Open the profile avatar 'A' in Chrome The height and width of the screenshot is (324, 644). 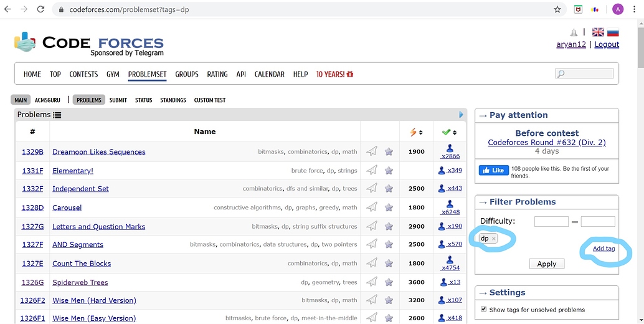(x=618, y=9)
